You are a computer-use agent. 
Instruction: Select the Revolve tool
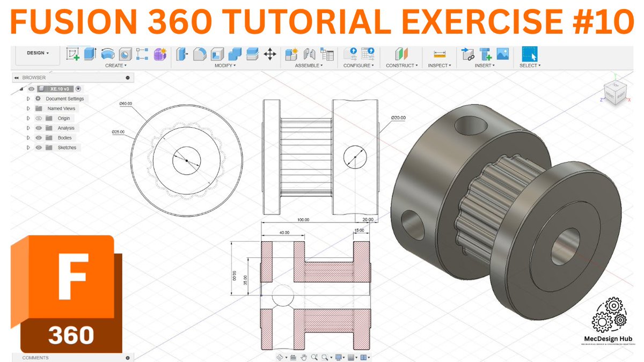coord(107,54)
